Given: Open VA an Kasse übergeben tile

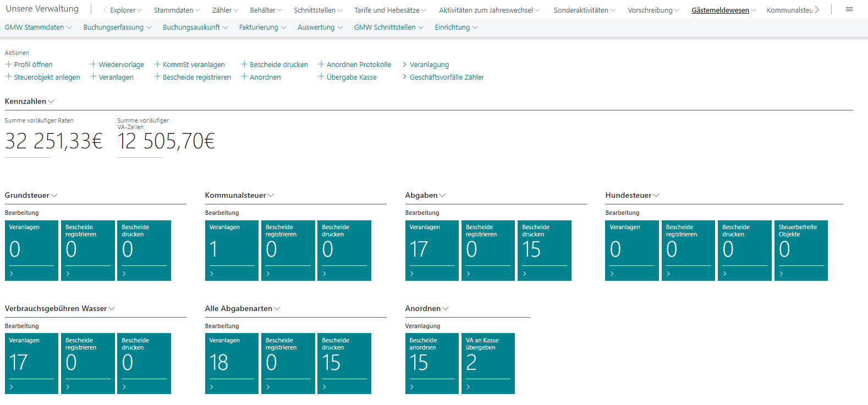Looking at the screenshot, I should coord(487,363).
